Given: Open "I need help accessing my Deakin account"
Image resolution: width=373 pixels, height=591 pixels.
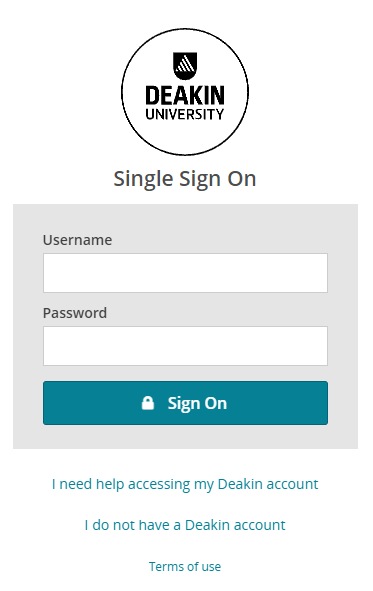Looking at the screenshot, I should [x=185, y=484].
